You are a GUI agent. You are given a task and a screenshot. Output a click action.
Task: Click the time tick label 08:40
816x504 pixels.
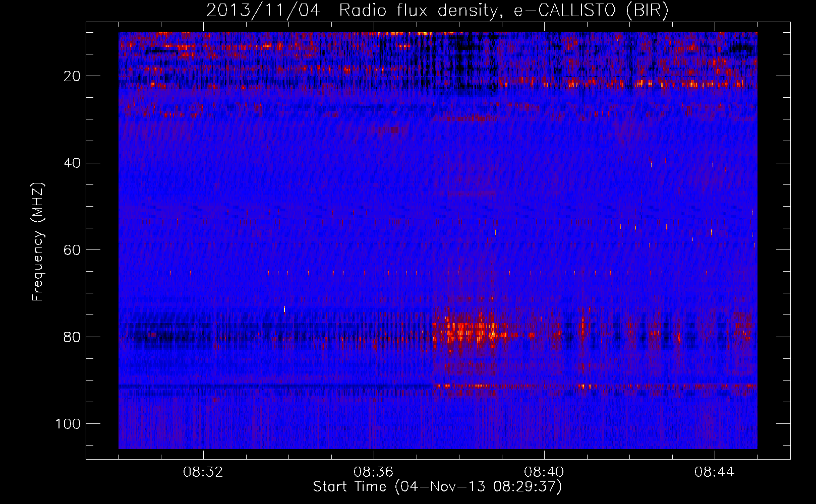point(544,472)
